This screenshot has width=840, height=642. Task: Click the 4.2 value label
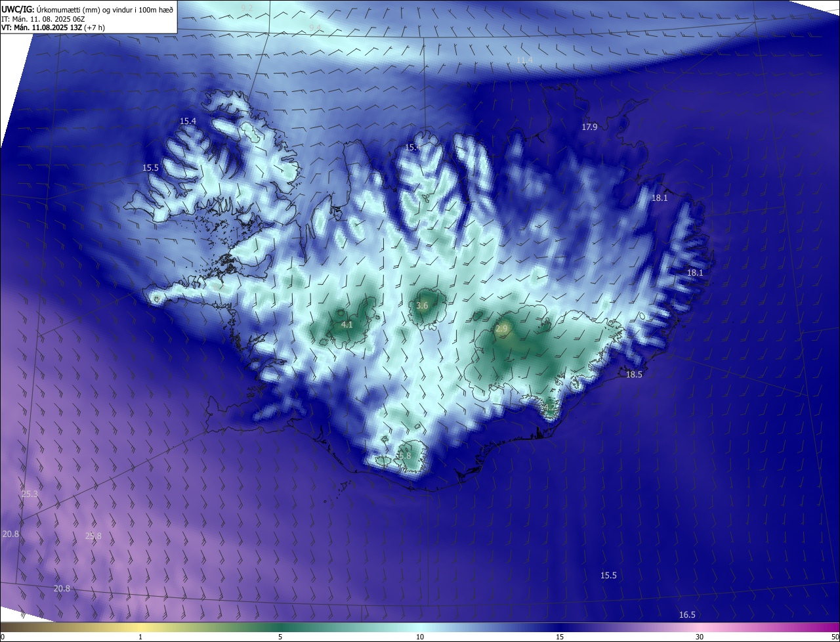coord(550,408)
